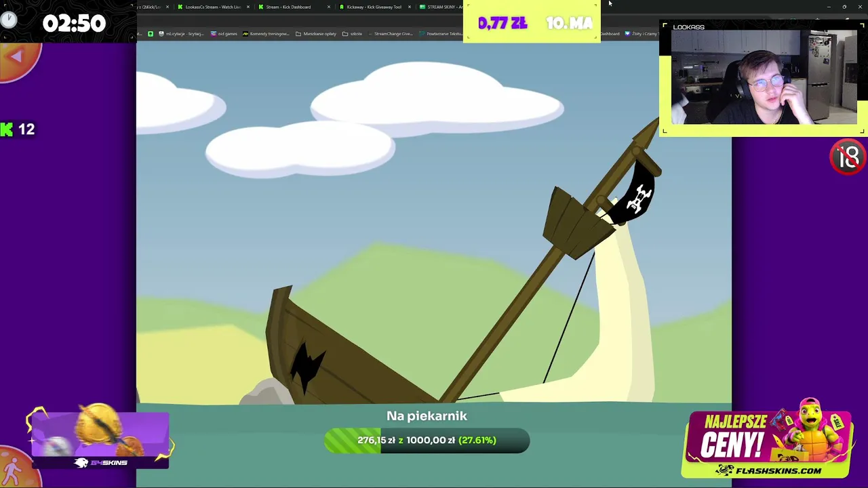The height and width of the screenshot is (488, 868).
Task: Click the Na piekarnik donation progress bar
Action: [x=427, y=441]
